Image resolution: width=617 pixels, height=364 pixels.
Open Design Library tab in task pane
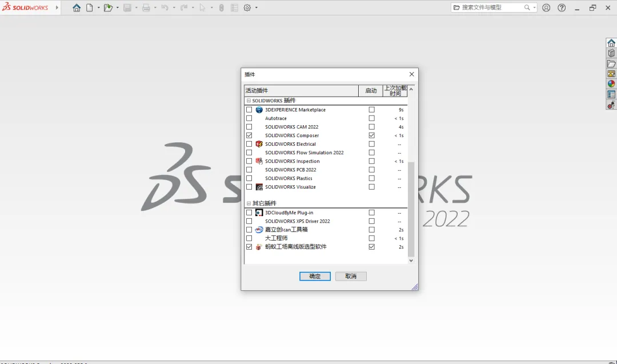(x=611, y=53)
